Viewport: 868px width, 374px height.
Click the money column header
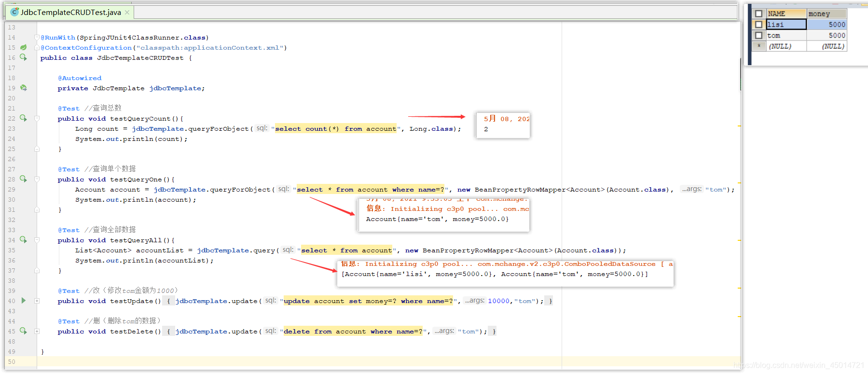click(x=827, y=14)
